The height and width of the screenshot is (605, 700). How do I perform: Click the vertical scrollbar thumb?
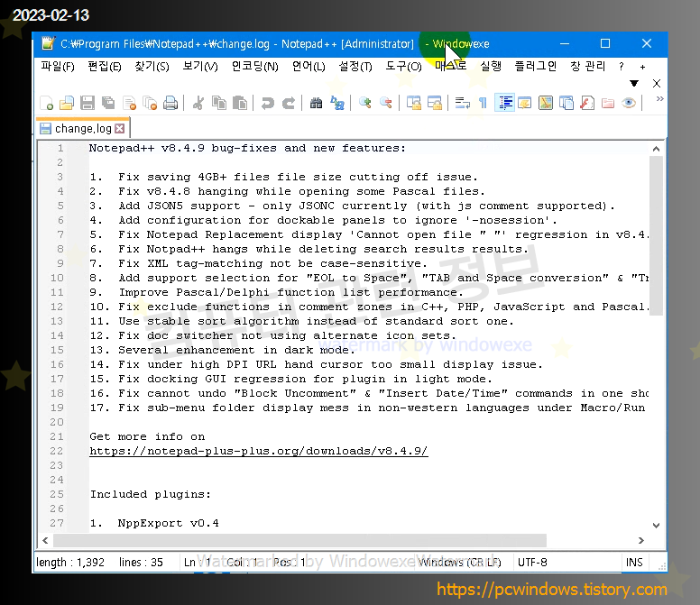point(656,235)
